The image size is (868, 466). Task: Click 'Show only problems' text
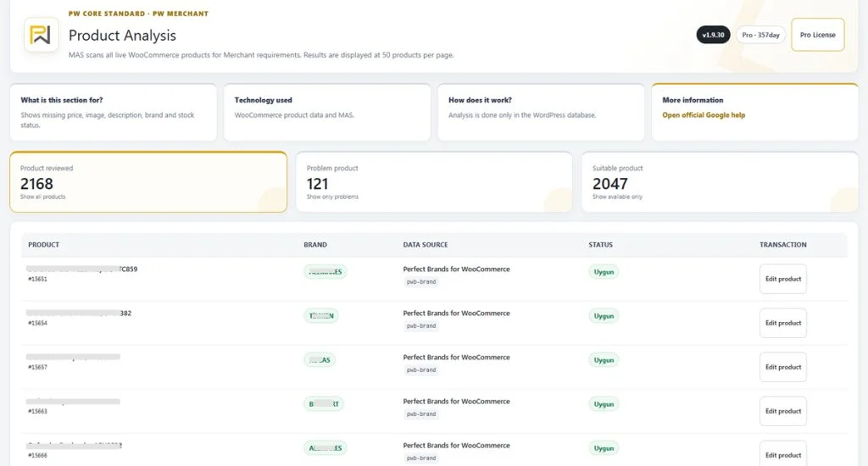point(332,197)
